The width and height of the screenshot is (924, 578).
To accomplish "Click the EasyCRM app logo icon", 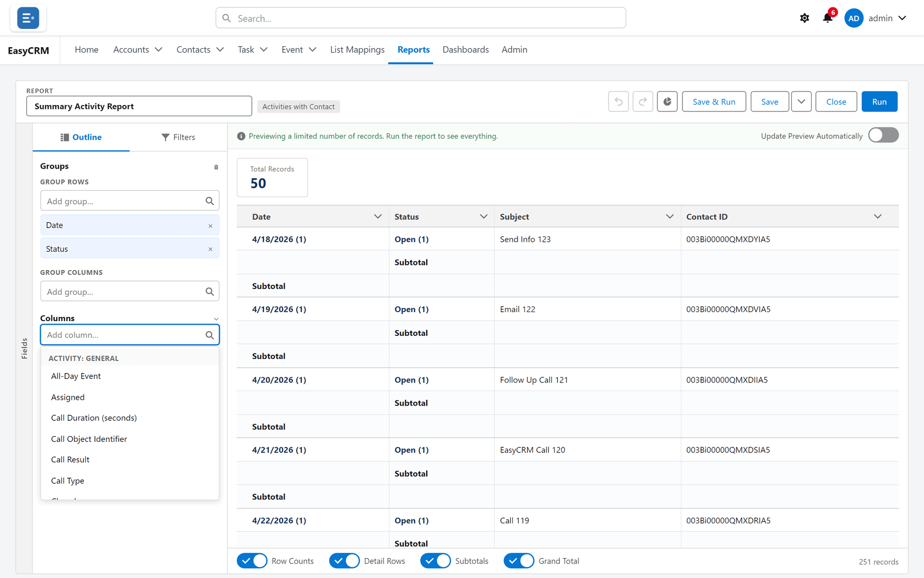I will [x=28, y=18].
